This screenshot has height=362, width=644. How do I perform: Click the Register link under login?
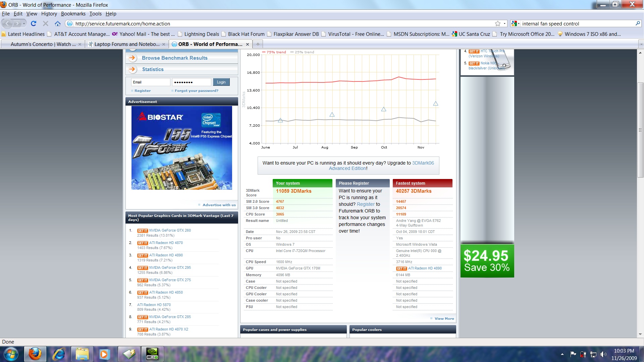point(143,91)
